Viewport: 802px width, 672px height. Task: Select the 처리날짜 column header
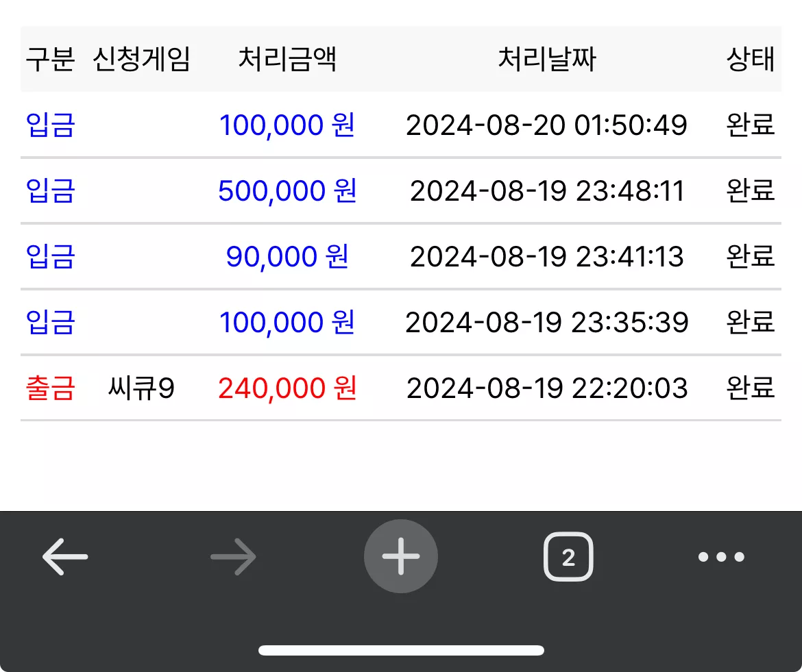547,59
